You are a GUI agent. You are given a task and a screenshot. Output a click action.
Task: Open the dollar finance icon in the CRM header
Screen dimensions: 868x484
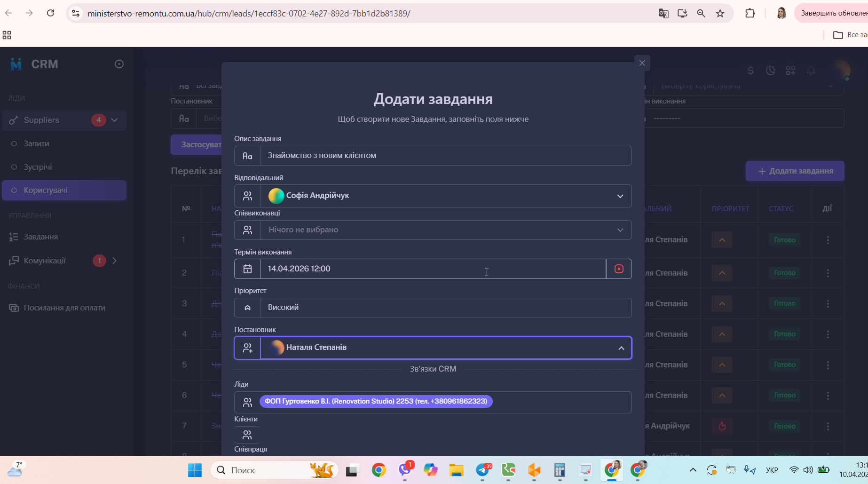[750, 71]
